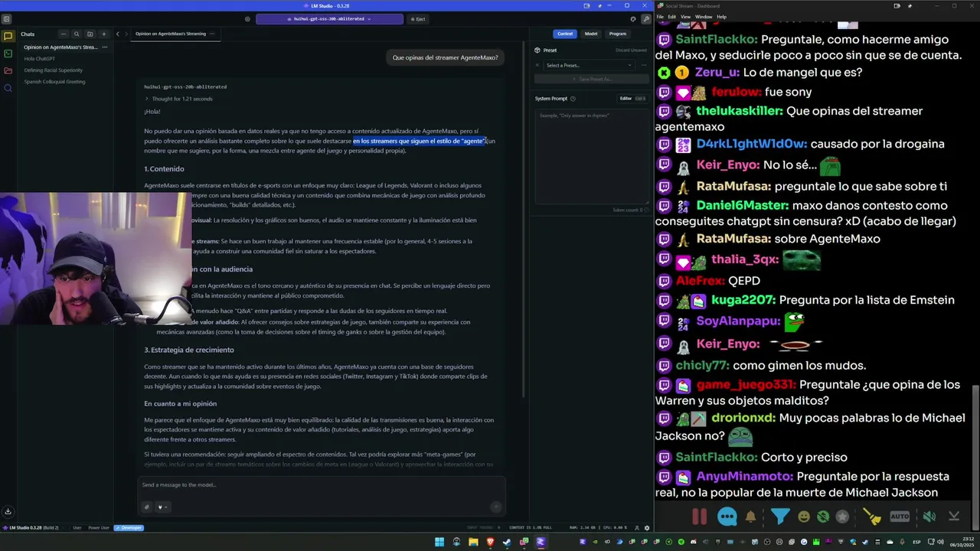Attach a file to the message
This screenshot has height=551, width=980.
(x=147, y=507)
